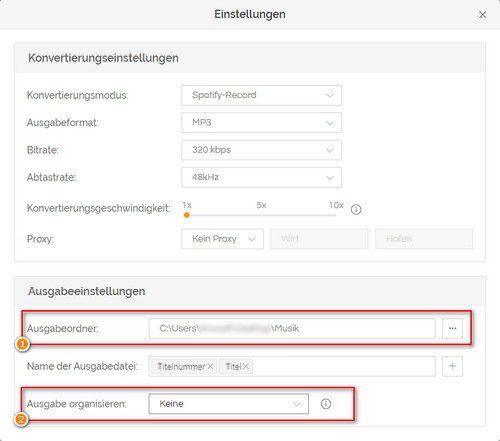Image resolution: width=500 pixels, height=441 pixels.
Task: Click the Wirt proxy host field
Action: click(x=319, y=239)
